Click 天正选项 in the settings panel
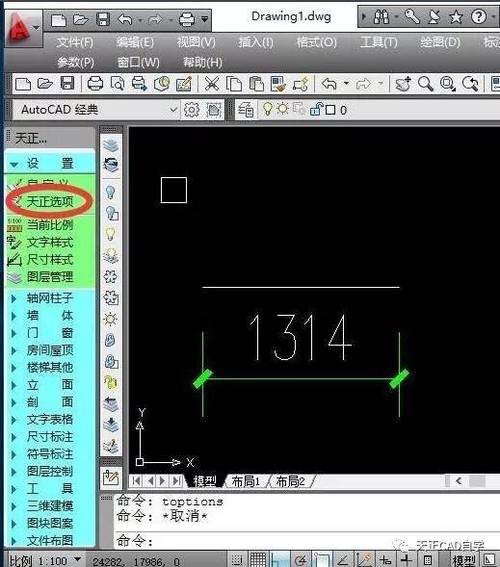The height and width of the screenshot is (567, 500). [x=50, y=201]
